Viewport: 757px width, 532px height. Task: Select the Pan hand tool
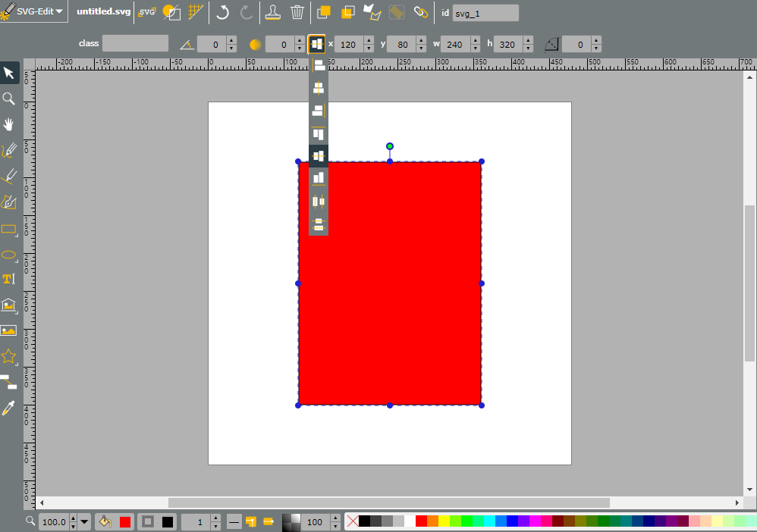pos(8,124)
